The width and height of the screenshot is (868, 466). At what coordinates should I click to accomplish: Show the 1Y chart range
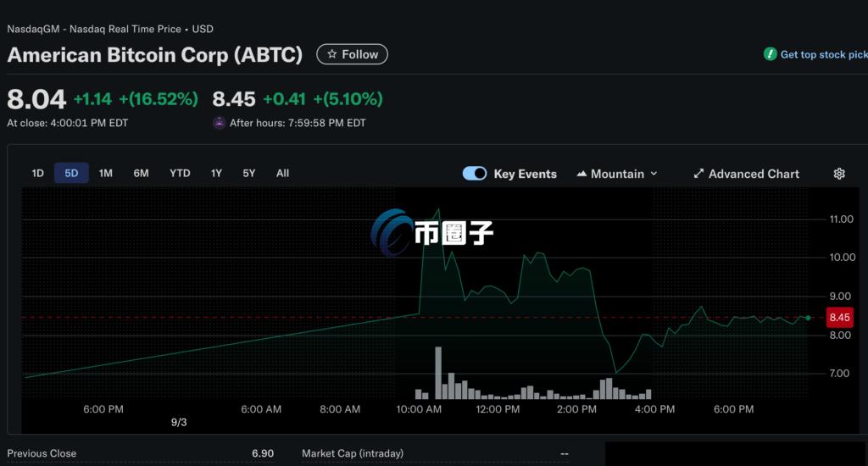216,174
